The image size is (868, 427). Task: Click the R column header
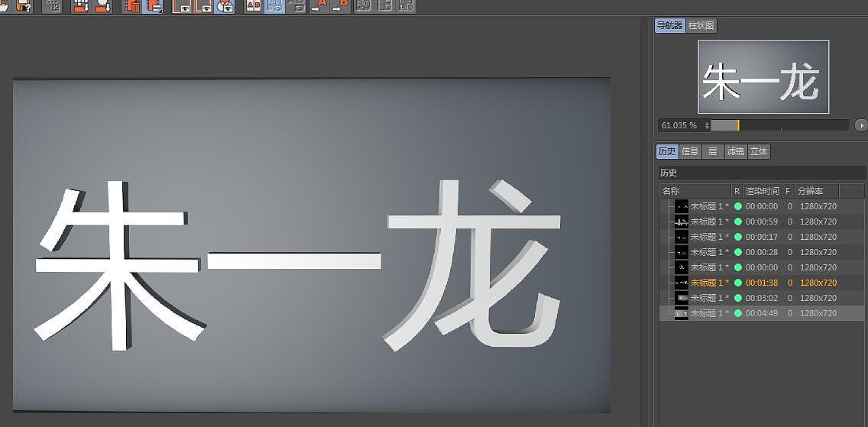point(737,191)
